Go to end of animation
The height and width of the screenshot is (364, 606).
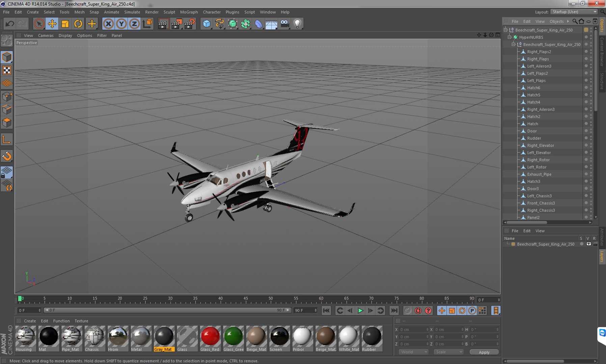(394, 310)
